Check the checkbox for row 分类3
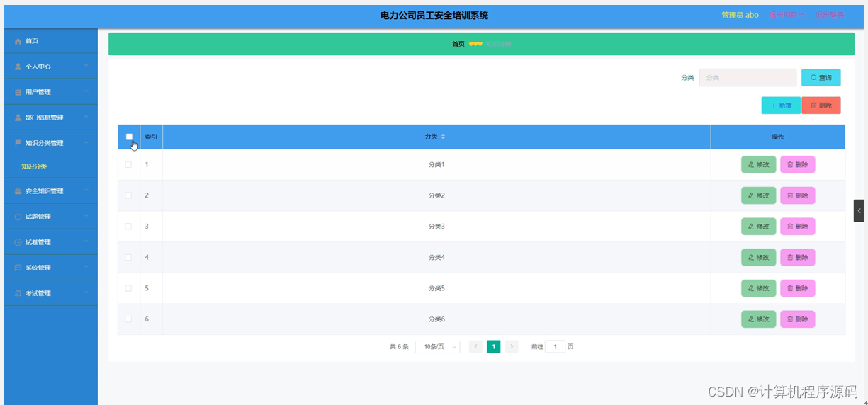The image size is (868, 405). pos(128,227)
